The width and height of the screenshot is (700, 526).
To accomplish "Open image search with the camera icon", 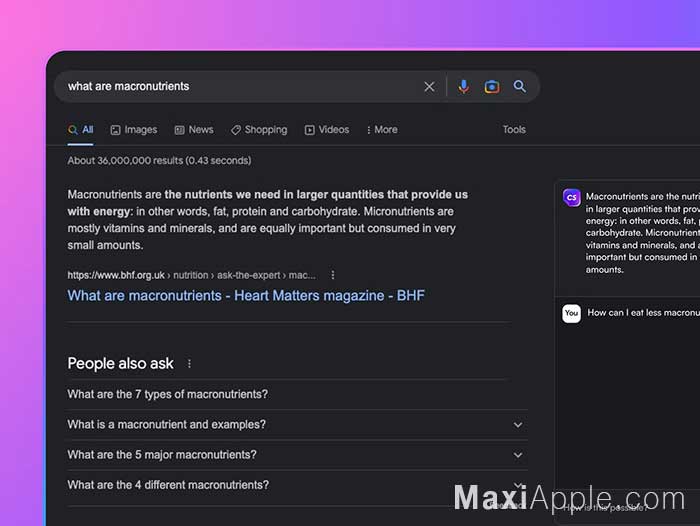I will 492,86.
